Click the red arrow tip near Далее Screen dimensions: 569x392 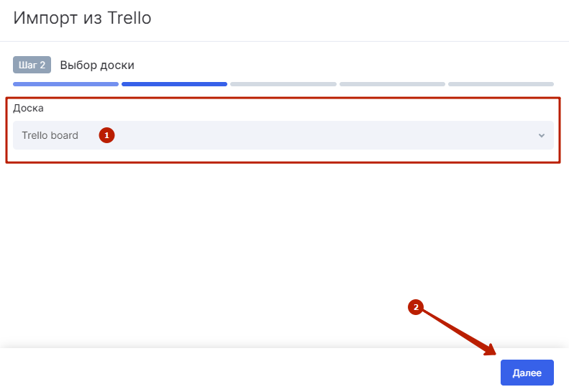[x=492, y=350]
